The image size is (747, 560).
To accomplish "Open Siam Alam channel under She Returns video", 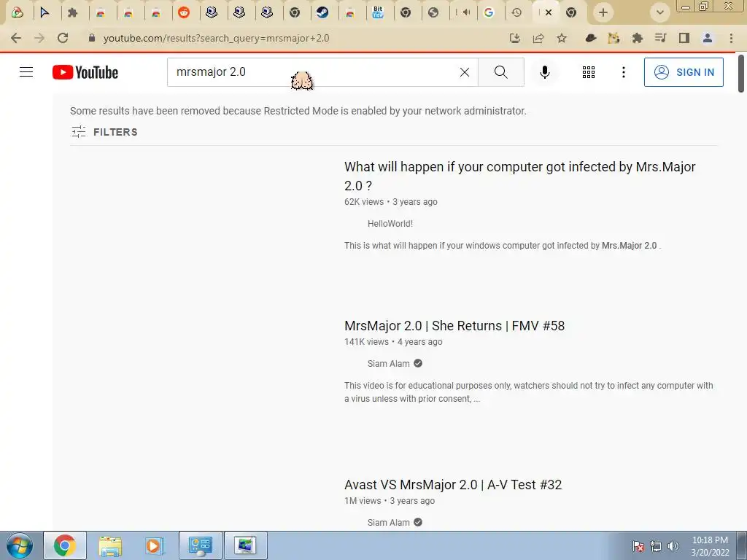I will [x=388, y=363].
